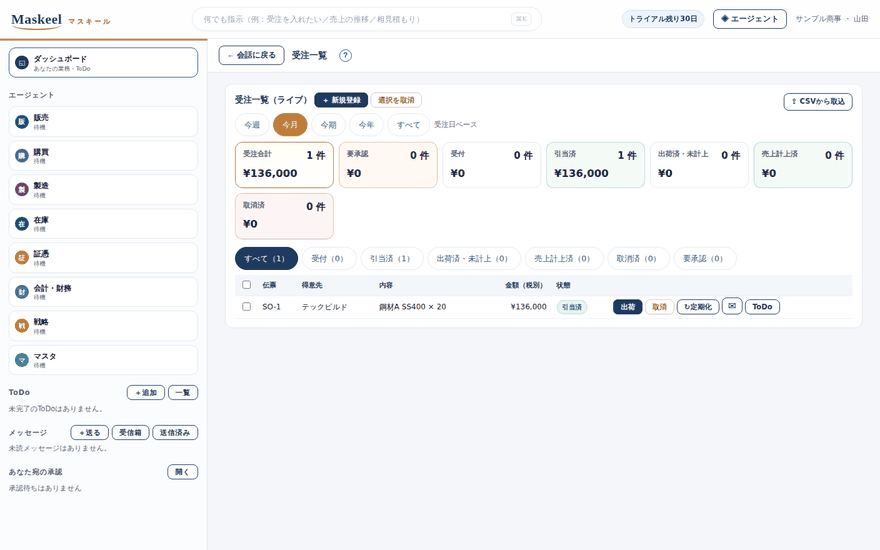Open the 購買 agent icon
This screenshot has width=880, height=550.
(21, 156)
